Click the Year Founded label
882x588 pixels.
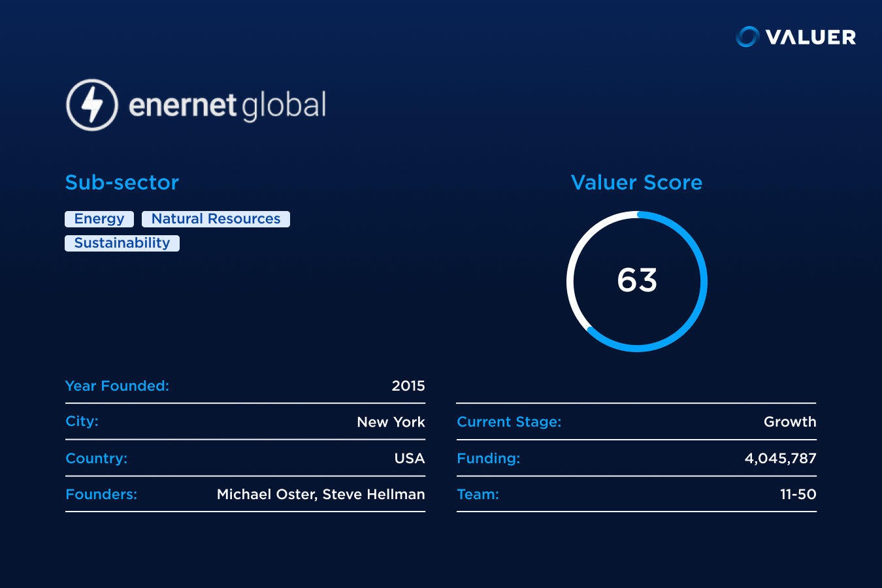117,386
